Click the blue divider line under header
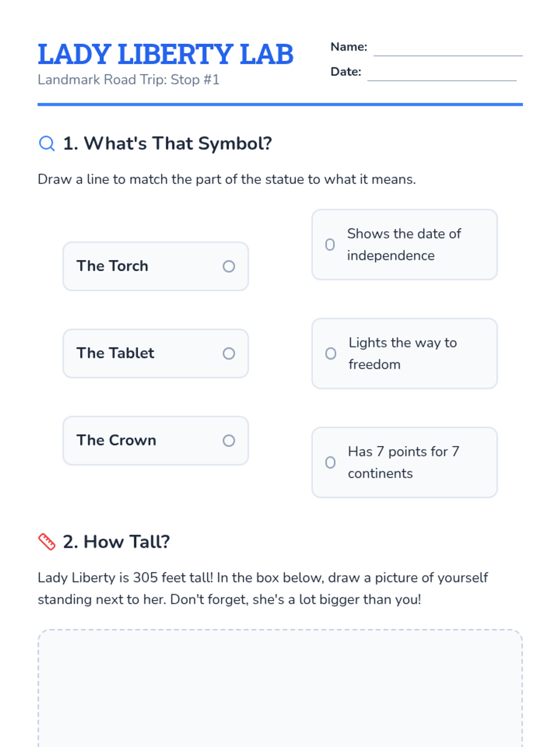Viewport: 560px width, 747px height. [x=280, y=105]
